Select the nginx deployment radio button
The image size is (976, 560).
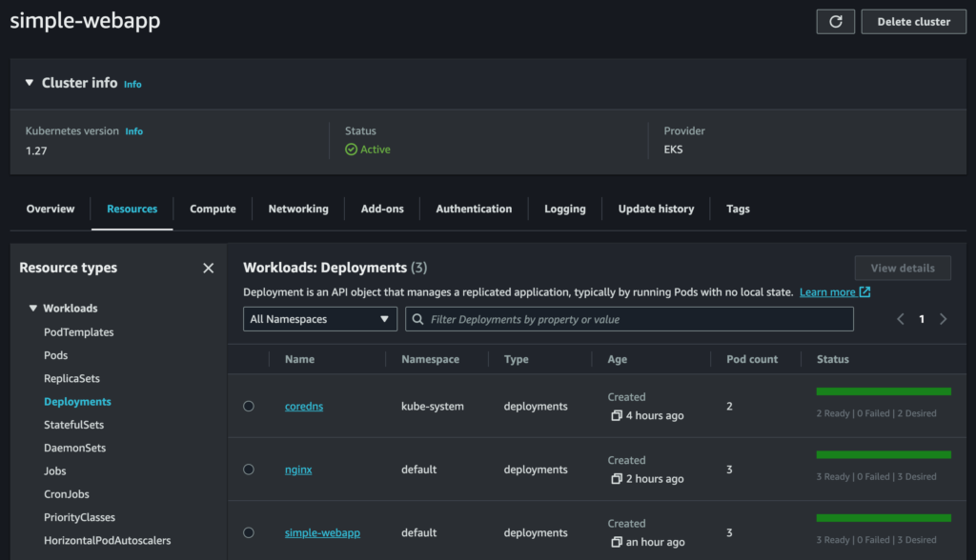(249, 470)
